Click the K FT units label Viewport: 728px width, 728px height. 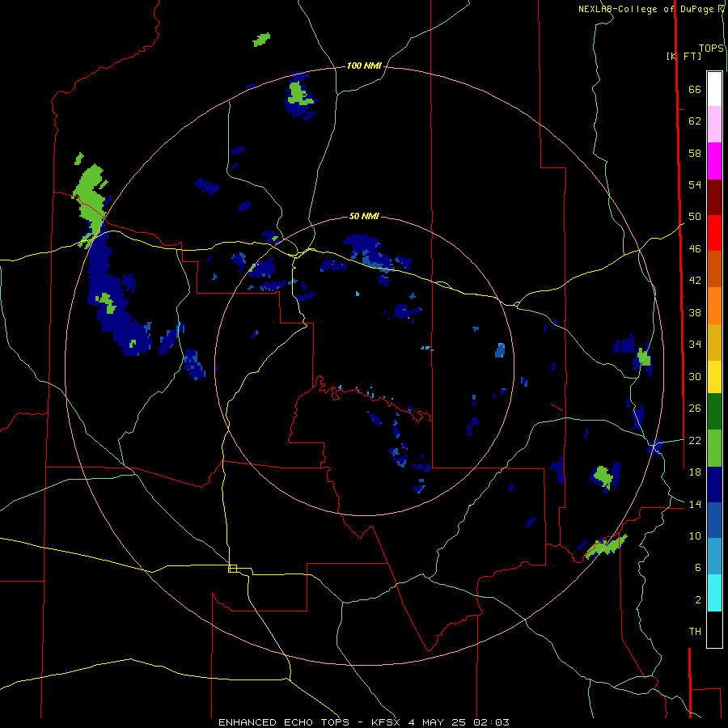point(684,56)
